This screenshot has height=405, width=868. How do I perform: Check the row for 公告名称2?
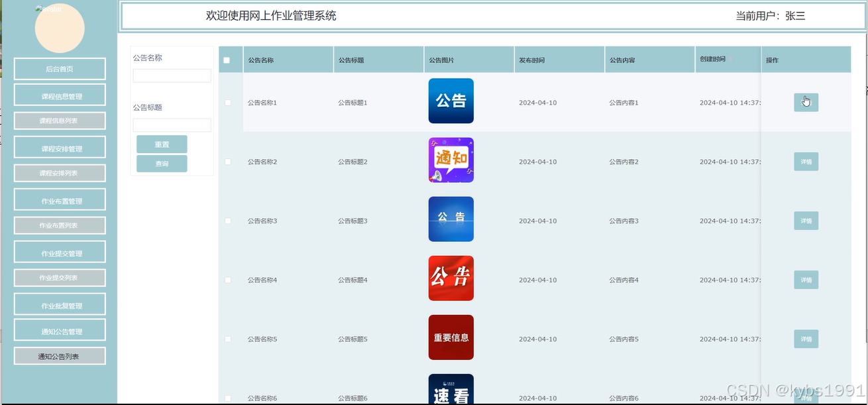(x=228, y=162)
